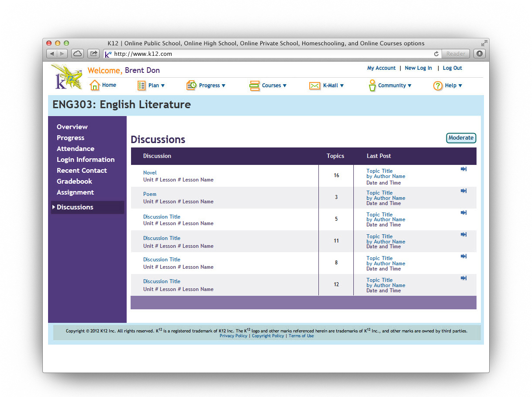Reload page with refresh icon
Viewport: 532px width, 397px height.
[x=436, y=54]
